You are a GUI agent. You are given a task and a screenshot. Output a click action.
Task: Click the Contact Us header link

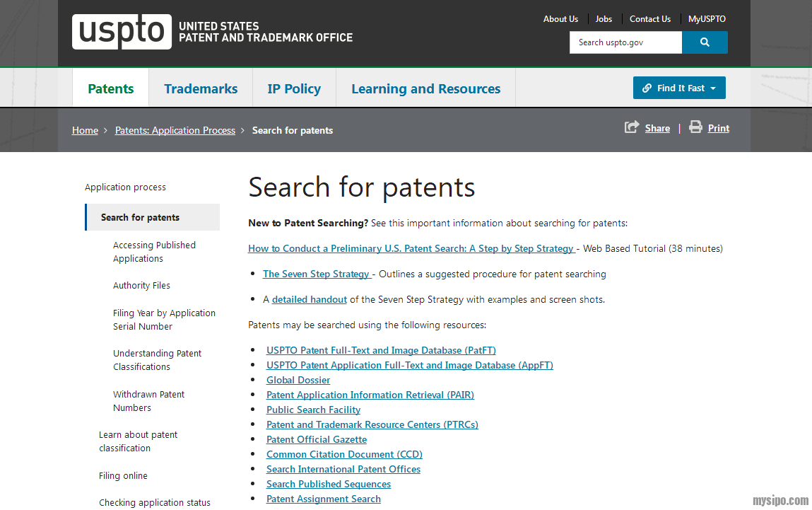click(650, 19)
